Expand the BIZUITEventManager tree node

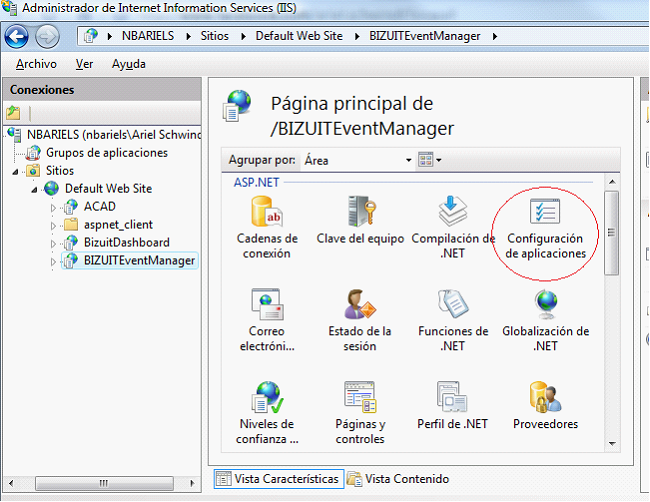coord(53,262)
